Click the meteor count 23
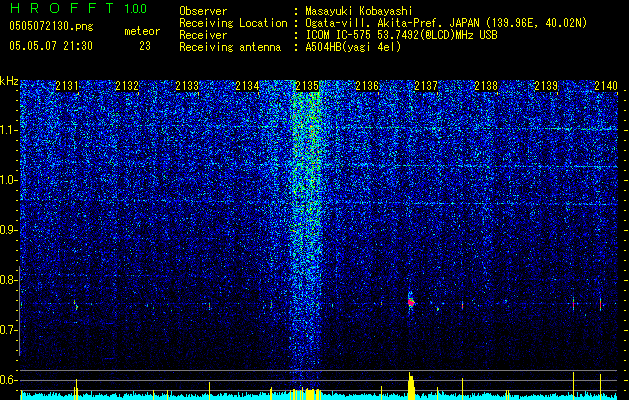 click(x=145, y=46)
